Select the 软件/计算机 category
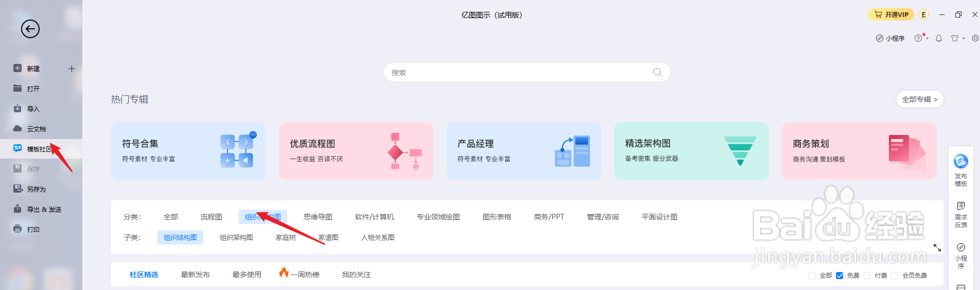The height and width of the screenshot is (290, 980). 375,217
